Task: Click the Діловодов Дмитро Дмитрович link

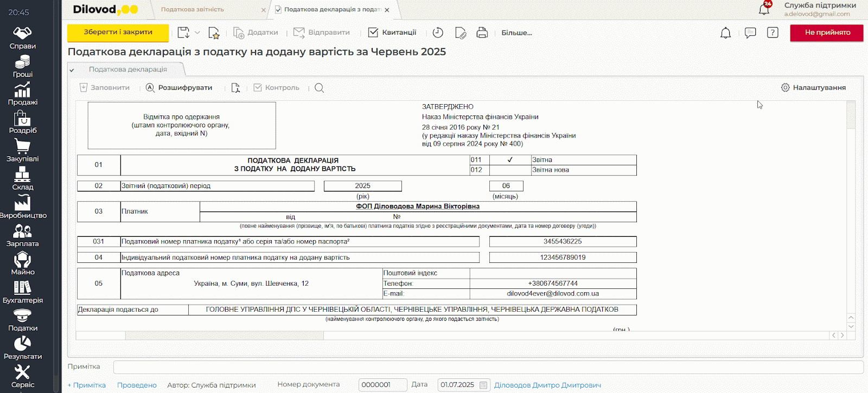Action: click(x=547, y=385)
